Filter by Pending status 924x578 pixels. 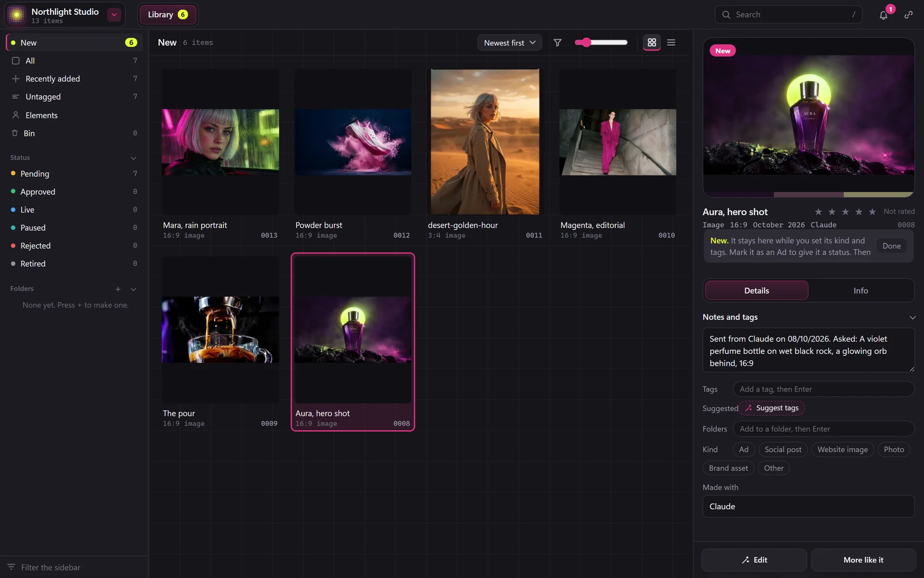click(x=74, y=173)
